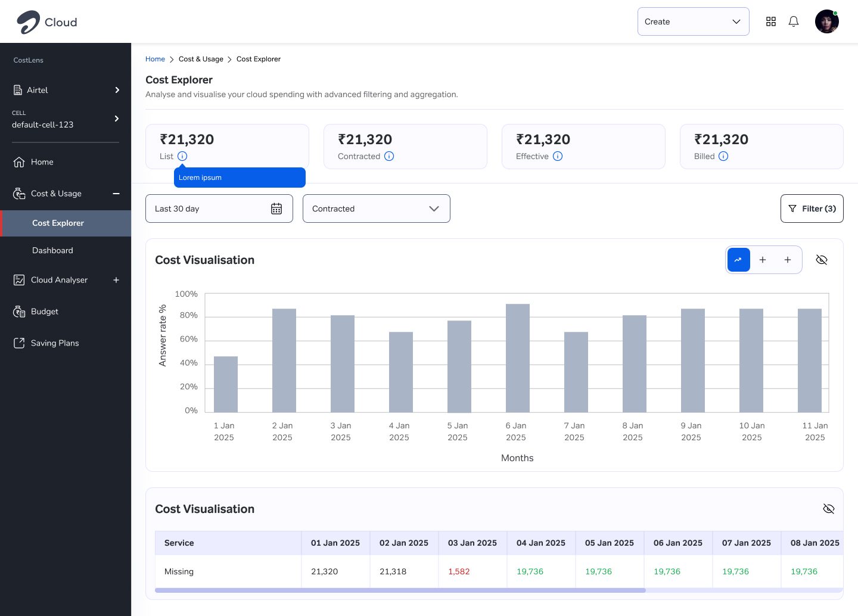
Task: Open the Contracted cost type dropdown
Action: coord(377,209)
